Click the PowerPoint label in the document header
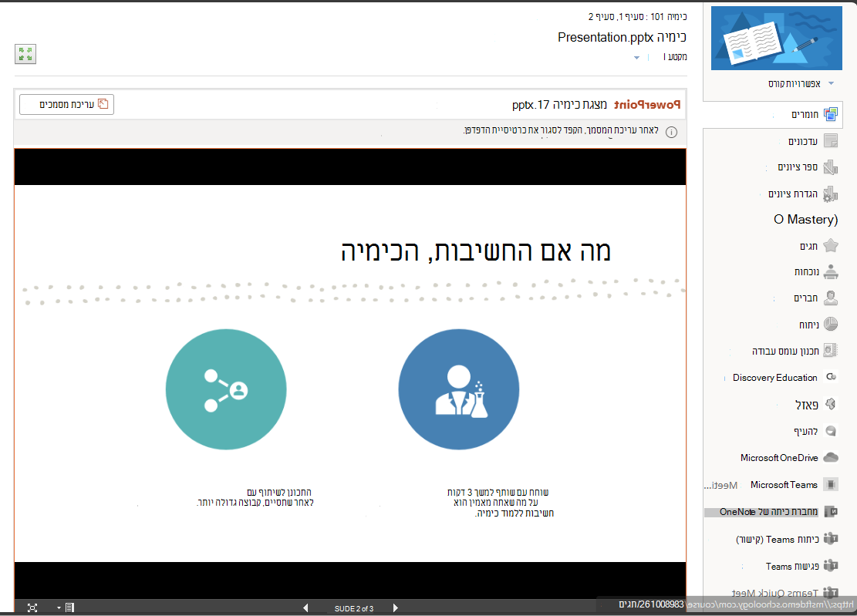857x616 pixels. 647,104
